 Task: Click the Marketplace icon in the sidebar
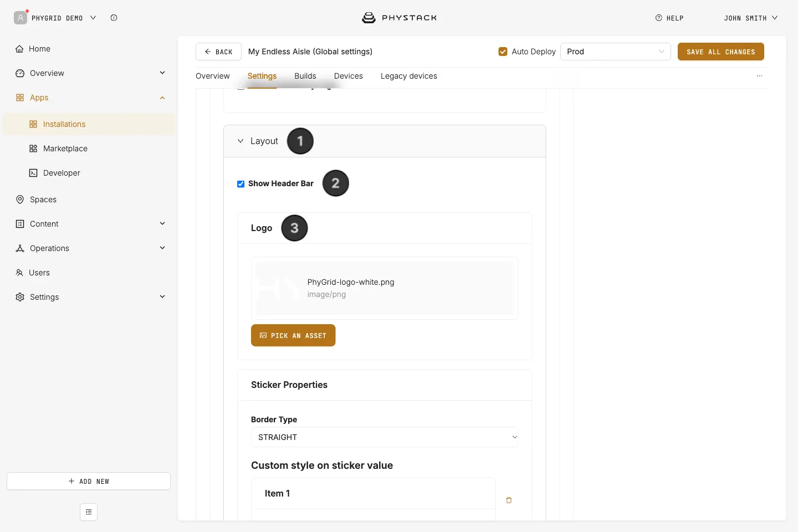point(33,149)
